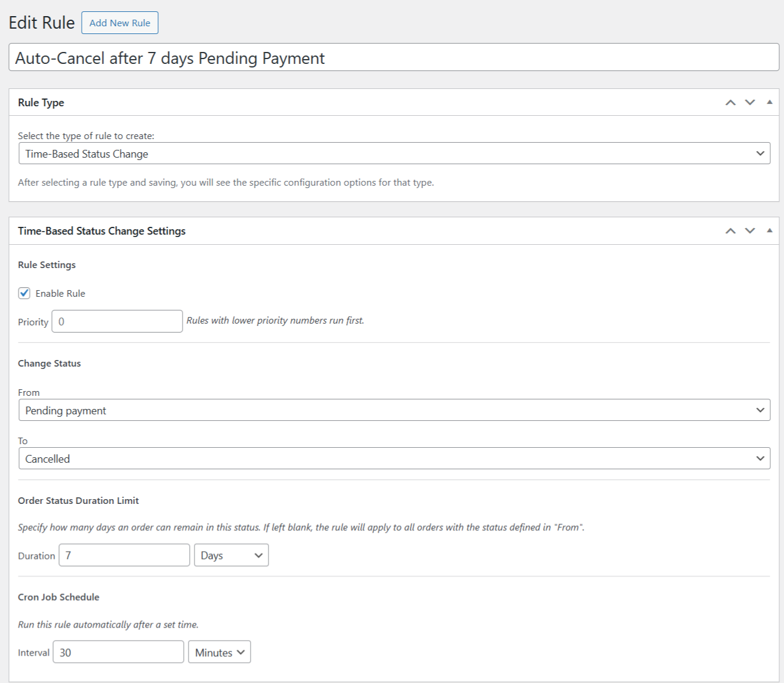Click into the rule title field
This screenshot has height=683, width=784.
coord(394,58)
